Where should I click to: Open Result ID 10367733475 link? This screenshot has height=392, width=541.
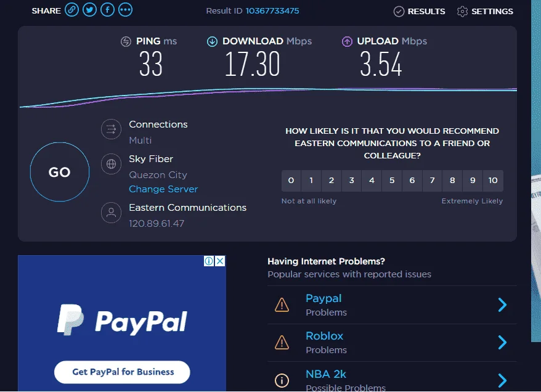pos(272,10)
